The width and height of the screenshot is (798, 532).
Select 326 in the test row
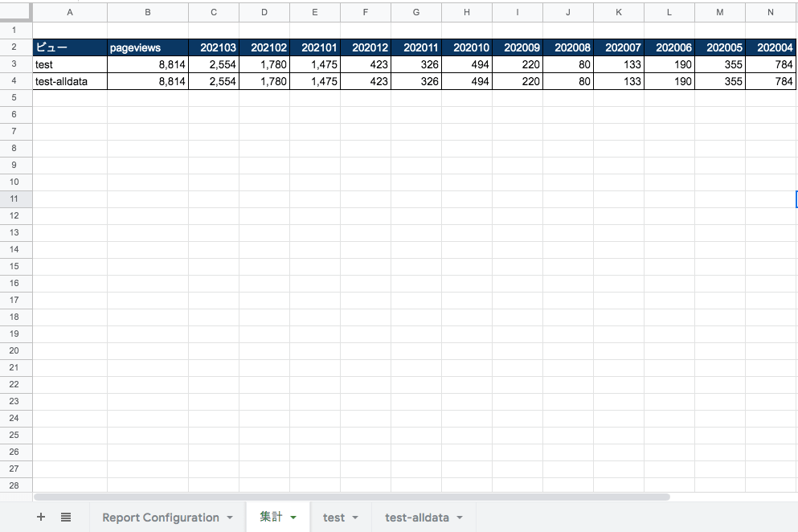tap(416, 64)
